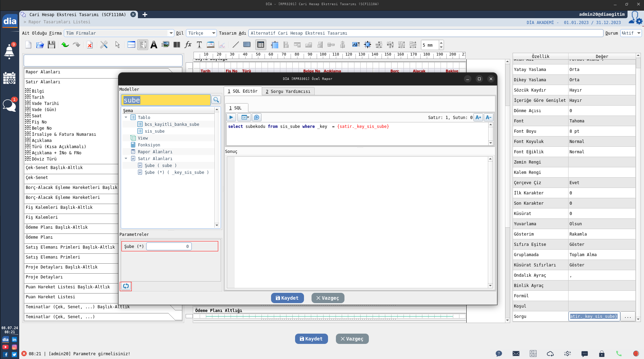644x359 pixels.
Task: Click the LinkedIn icon in sidebar
Action: [14, 339]
